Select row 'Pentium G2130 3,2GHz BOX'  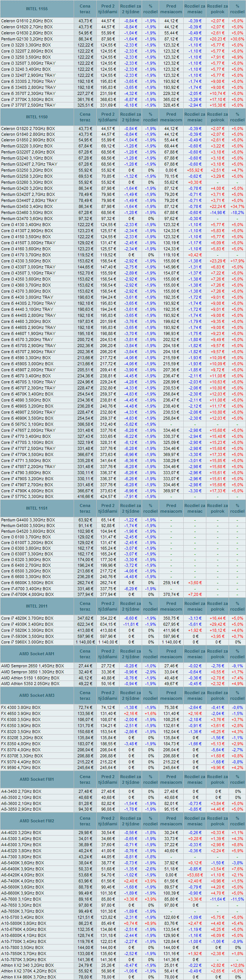(123, 39)
